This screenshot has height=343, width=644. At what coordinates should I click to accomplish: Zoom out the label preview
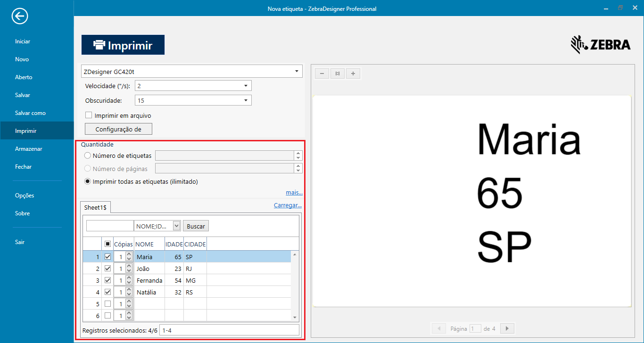[322, 73]
